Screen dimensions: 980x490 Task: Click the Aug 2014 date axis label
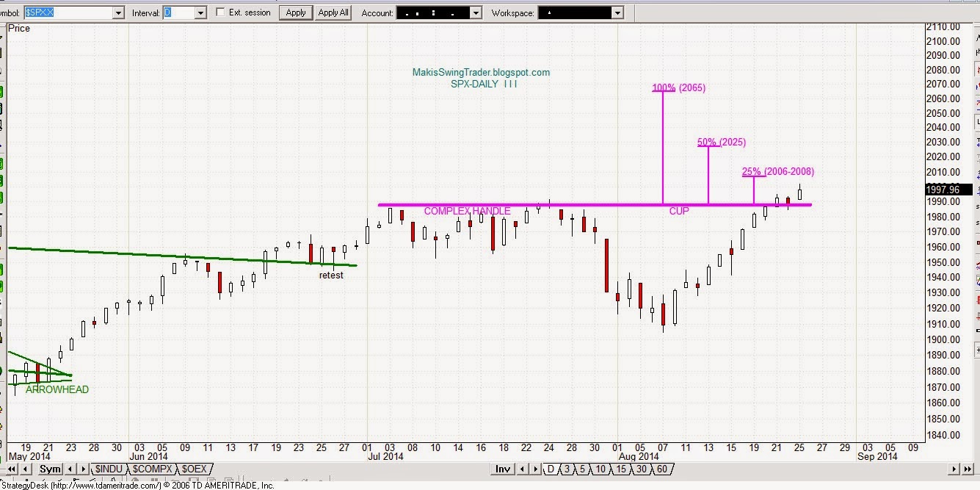[x=637, y=456]
